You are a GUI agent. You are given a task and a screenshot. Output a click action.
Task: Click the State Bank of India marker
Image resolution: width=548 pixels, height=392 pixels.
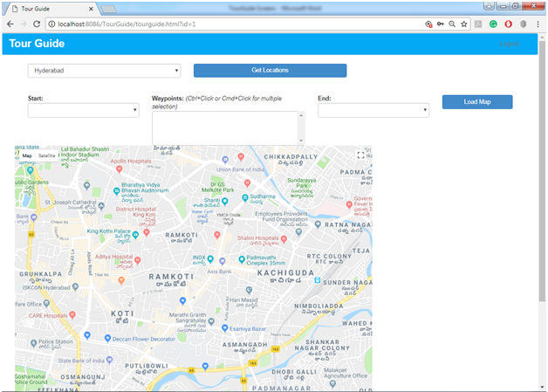pyautogui.click(x=109, y=360)
